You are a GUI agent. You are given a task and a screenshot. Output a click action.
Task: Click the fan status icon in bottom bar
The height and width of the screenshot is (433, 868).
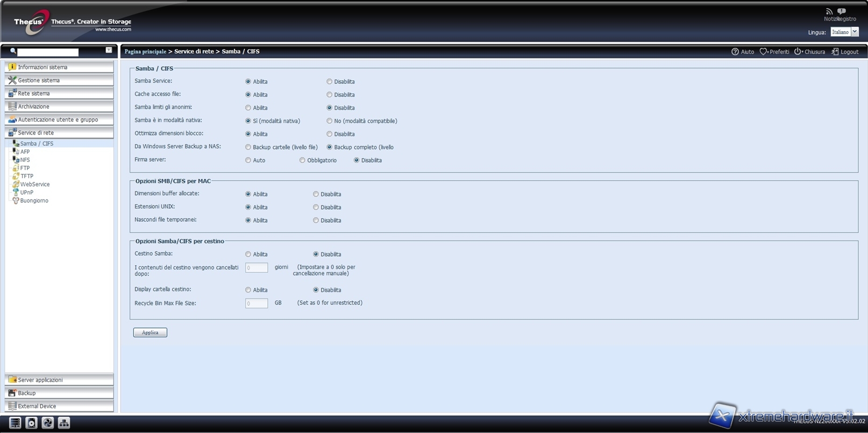pyautogui.click(x=48, y=423)
